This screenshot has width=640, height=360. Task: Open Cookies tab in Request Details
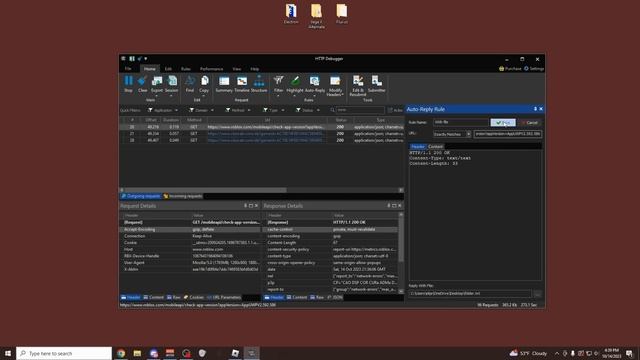pyautogui.click(x=193, y=297)
